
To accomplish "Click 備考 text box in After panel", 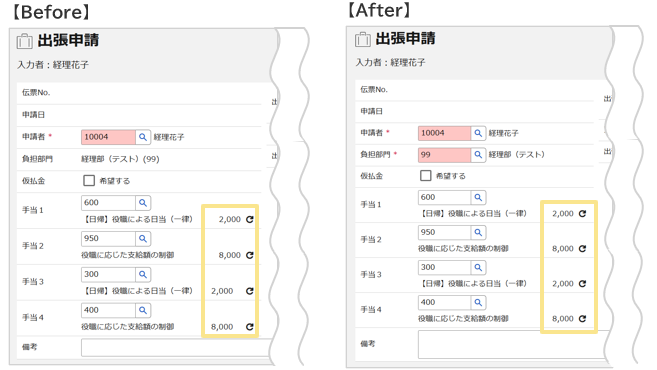I will pyautogui.click(x=513, y=344).
